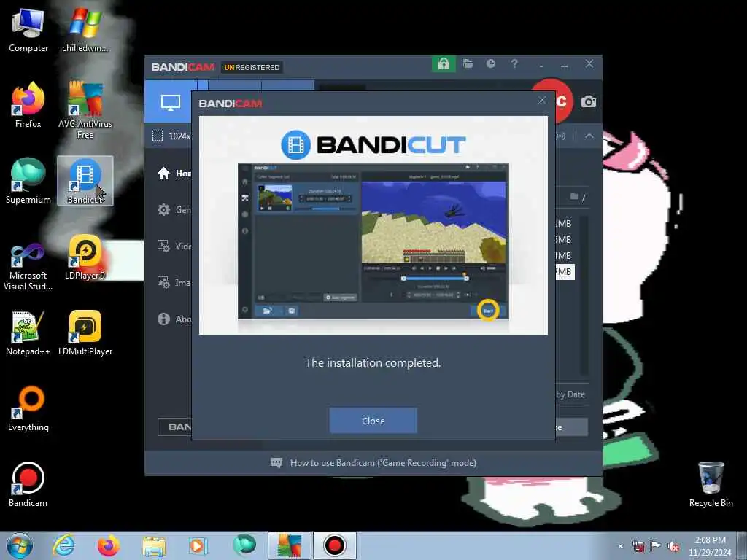This screenshot has width=747, height=560.
Task: Select the Bandicam desktop shortcut
Action: (28, 484)
